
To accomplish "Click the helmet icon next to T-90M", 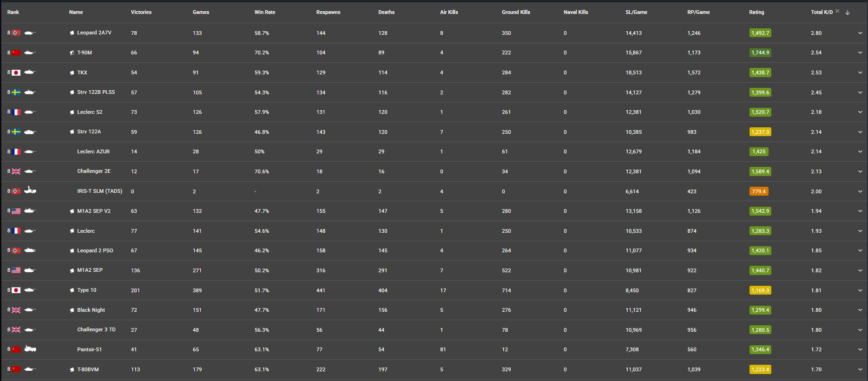I will click(x=72, y=53).
